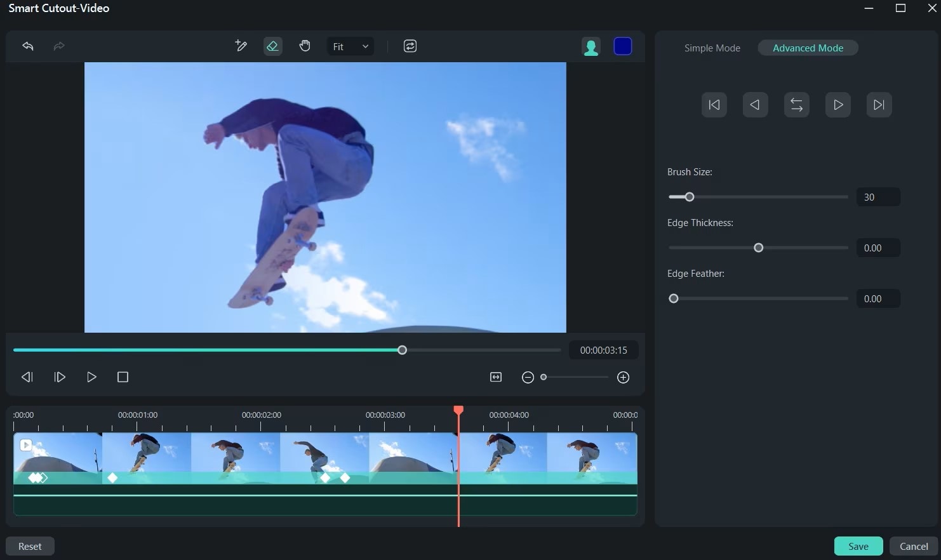Toggle fit-timeline-to-window above the timeline
This screenshot has height=560, width=941.
point(495,377)
